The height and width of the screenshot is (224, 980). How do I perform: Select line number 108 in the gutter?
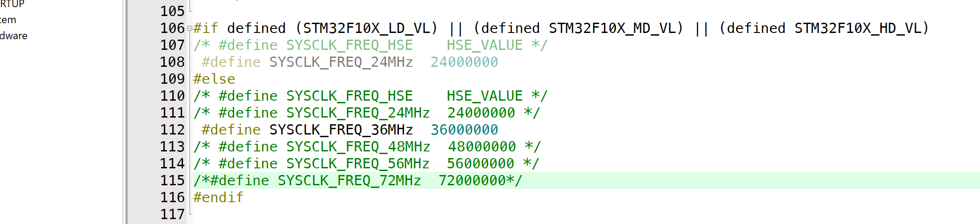[x=172, y=62]
